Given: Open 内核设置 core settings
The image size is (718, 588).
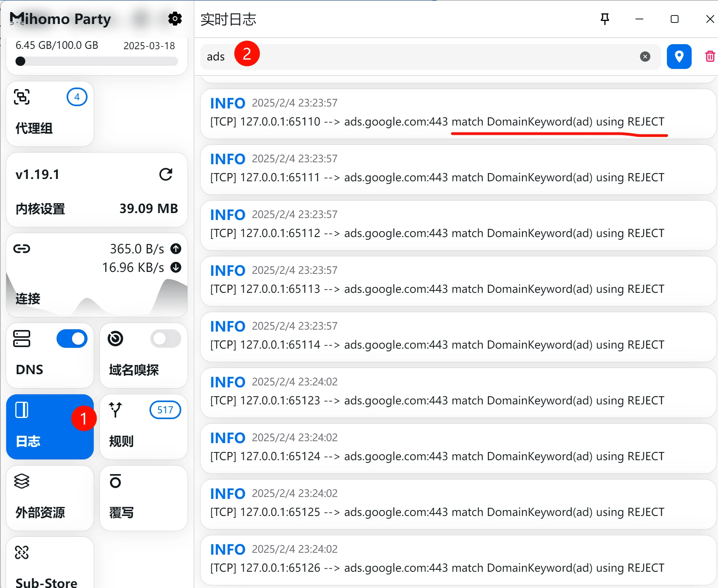Looking at the screenshot, I should (x=40, y=209).
